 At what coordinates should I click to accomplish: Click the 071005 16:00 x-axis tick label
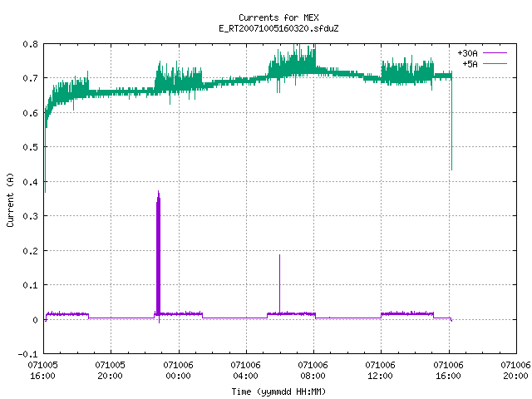coord(42,371)
